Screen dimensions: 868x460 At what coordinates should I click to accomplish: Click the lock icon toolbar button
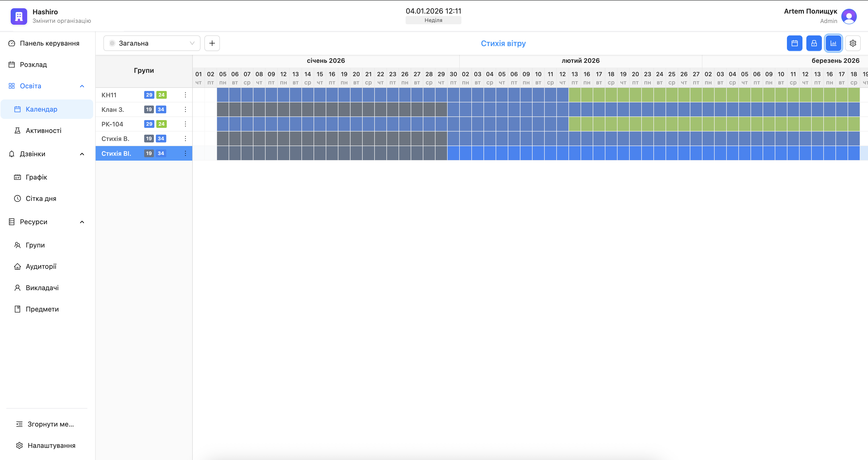coord(814,43)
